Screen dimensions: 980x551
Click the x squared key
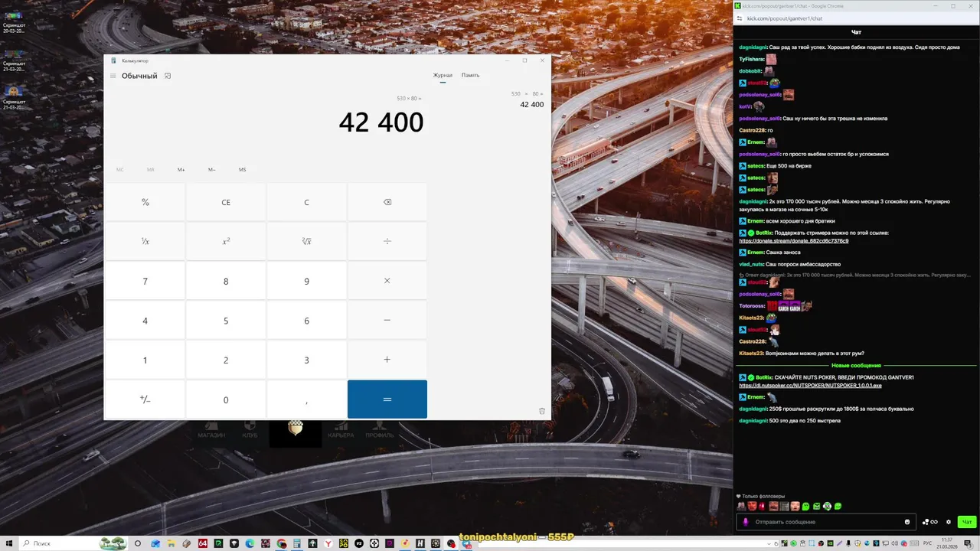click(x=226, y=241)
